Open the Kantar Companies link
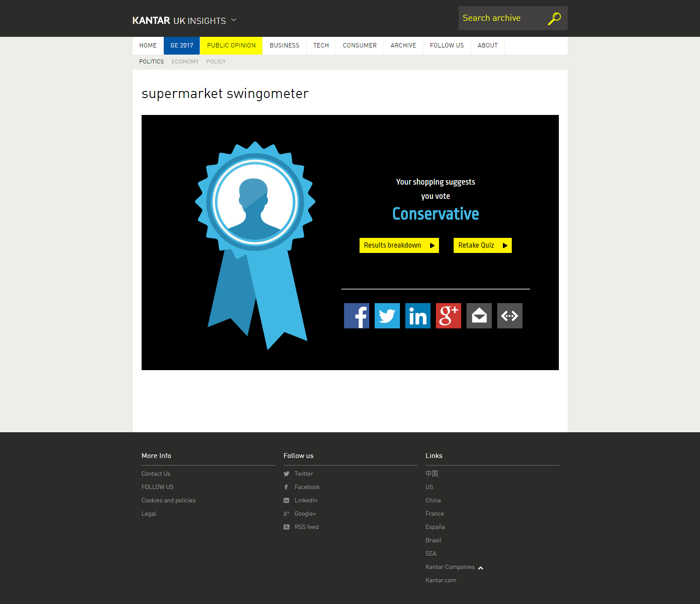 [x=450, y=567]
